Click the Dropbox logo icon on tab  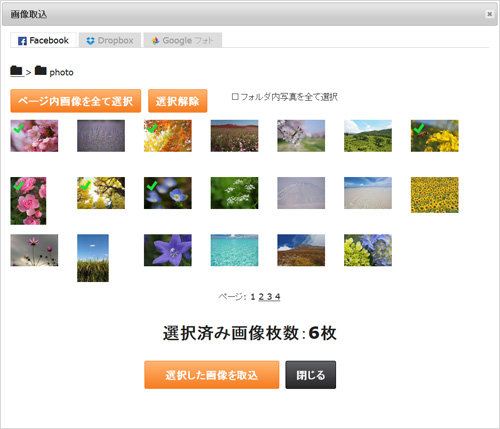[x=90, y=41]
